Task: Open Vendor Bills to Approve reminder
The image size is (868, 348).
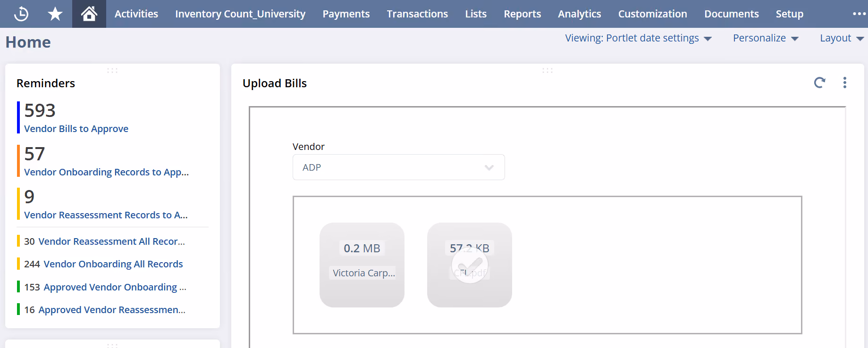Action: (76, 129)
